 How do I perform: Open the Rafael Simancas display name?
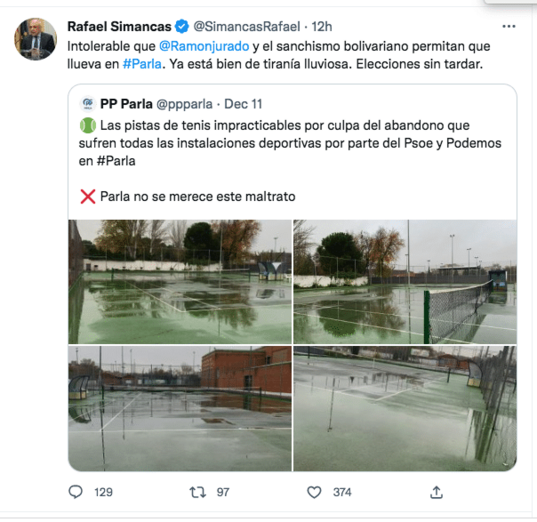119,26
